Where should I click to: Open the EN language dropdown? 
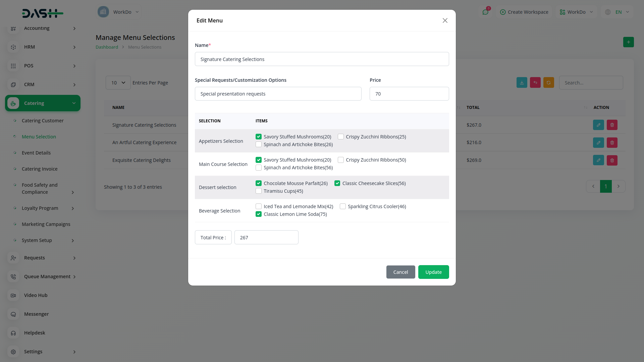[618, 12]
